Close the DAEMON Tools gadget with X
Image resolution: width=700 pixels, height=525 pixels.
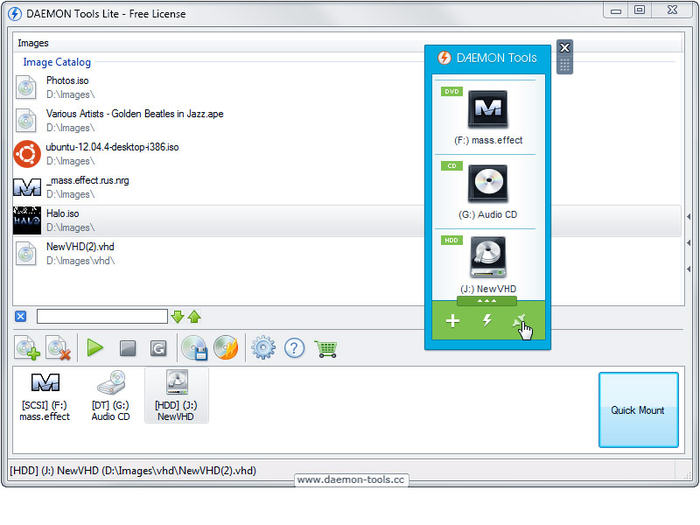pyautogui.click(x=565, y=48)
